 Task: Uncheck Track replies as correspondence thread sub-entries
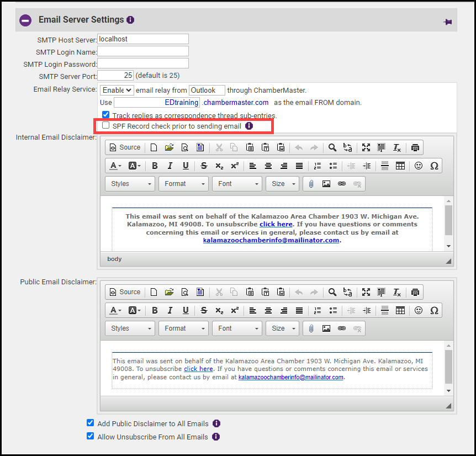coord(106,115)
